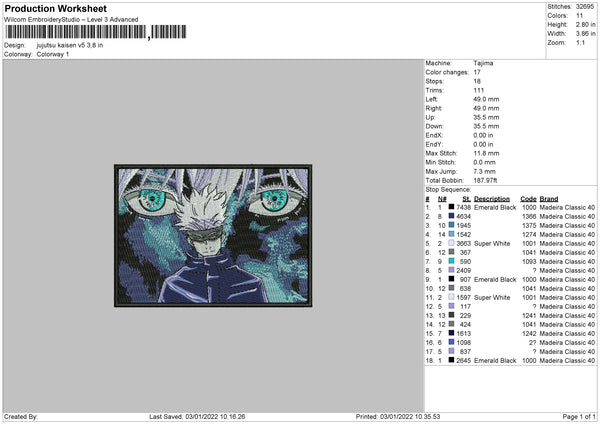Click design name 'jujutsu kaisen v5 3,8 in'

tap(70, 45)
